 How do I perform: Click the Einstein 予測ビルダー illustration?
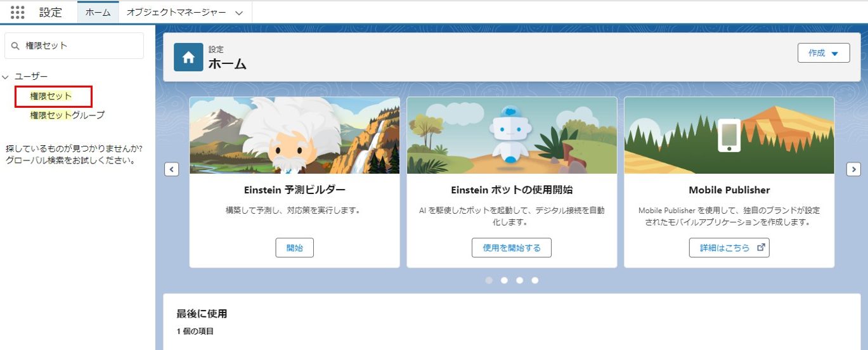coord(295,135)
